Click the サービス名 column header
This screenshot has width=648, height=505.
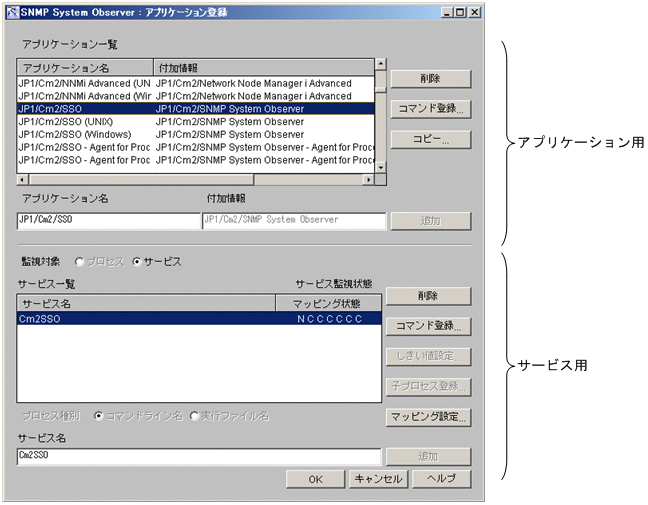coord(146,304)
